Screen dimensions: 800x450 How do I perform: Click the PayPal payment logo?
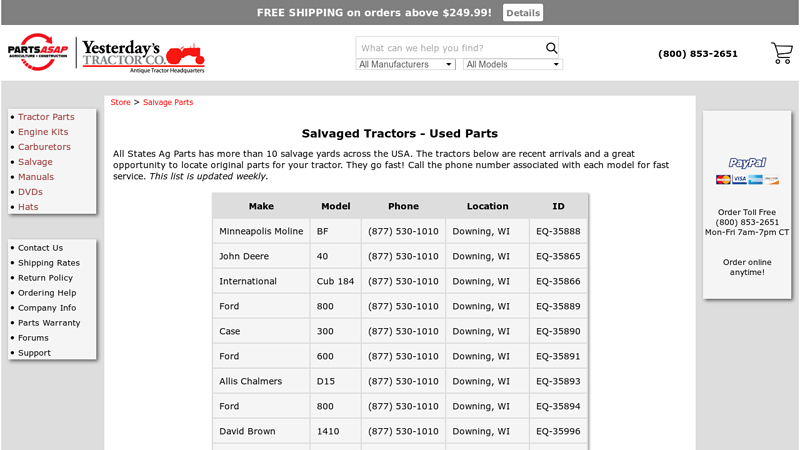pos(746,163)
